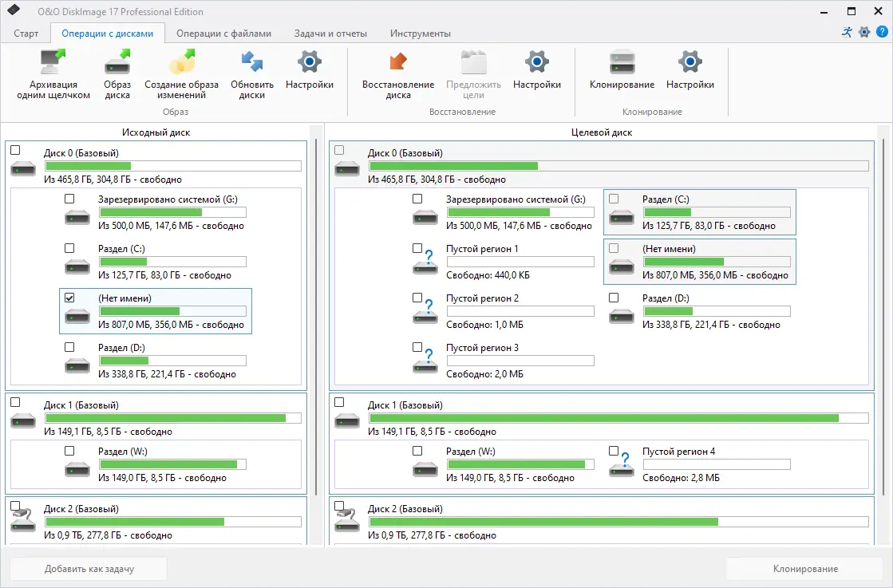The width and height of the screenshot is (893, 588).
Task: Check source Диск 0 checkbox
Action: (x=15, y=150)
